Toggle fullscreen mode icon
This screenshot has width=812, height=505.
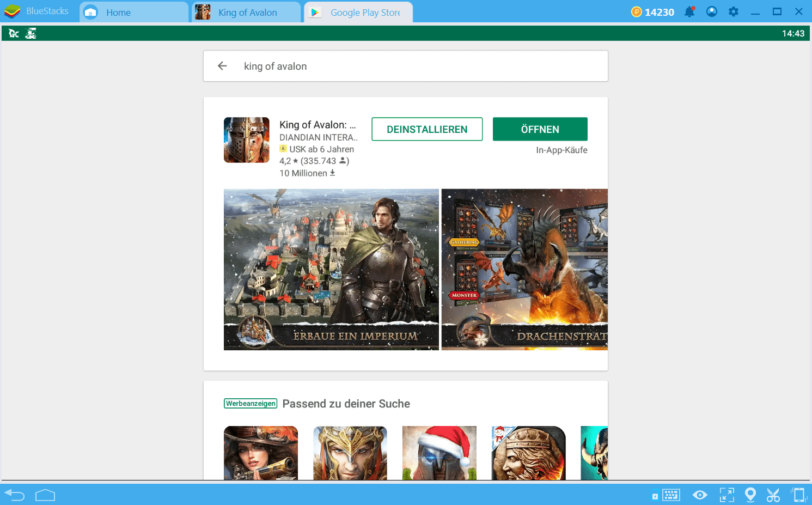point(726,495)
